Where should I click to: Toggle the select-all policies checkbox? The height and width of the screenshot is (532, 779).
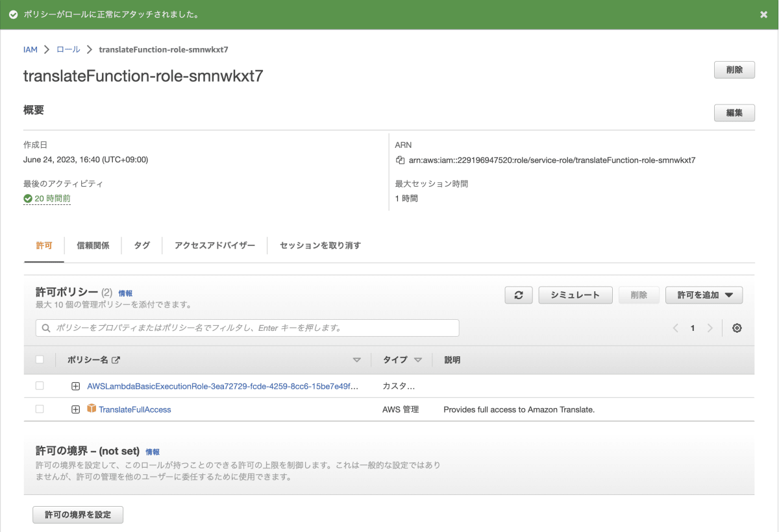click(x=40, y=359)
